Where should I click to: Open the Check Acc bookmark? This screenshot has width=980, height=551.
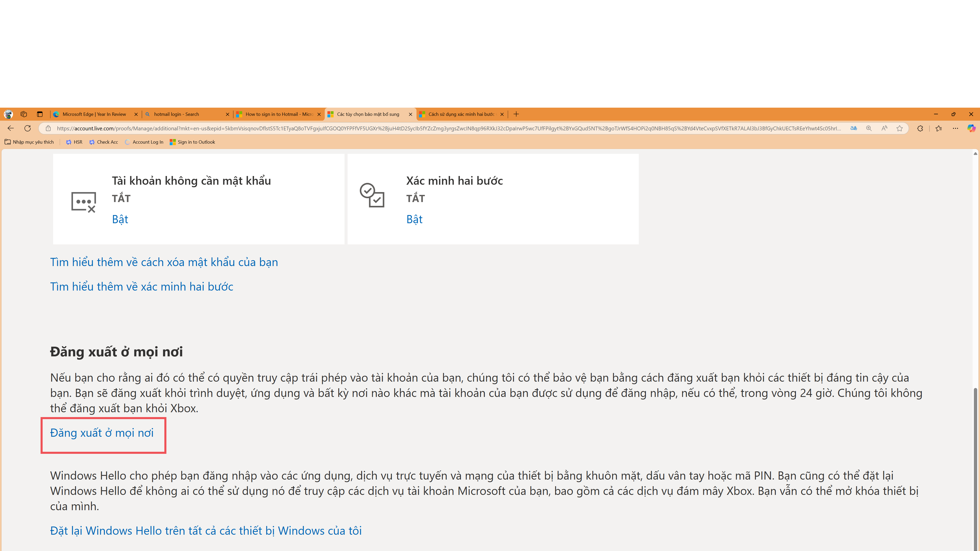coord(103,142)
